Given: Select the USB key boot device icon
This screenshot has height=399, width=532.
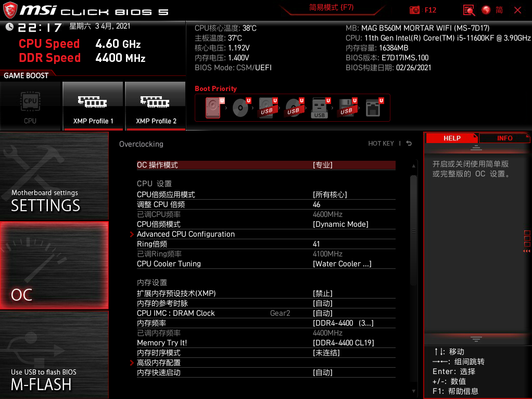Looking at the screenshot, I should point(320,108).
